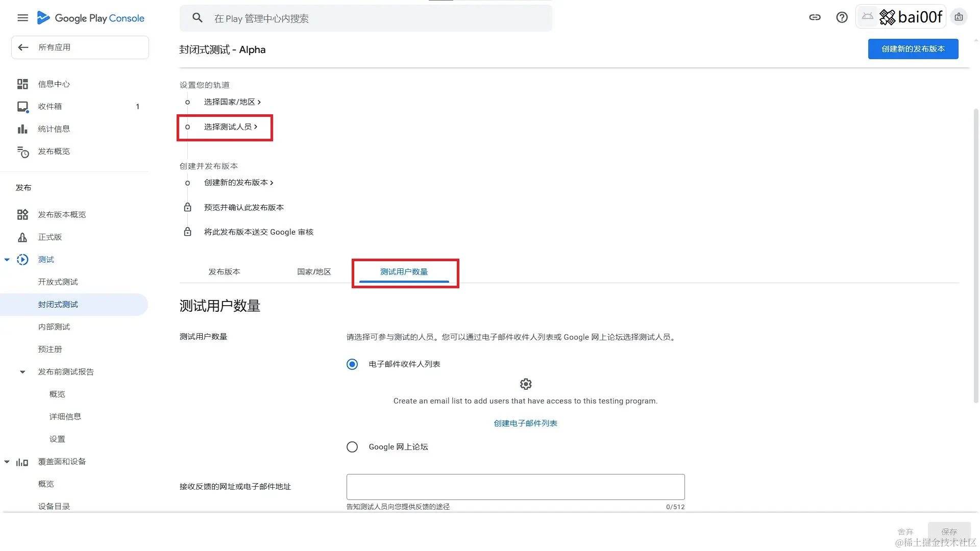Switch to the 国家/地区 tab

point(314,272)
